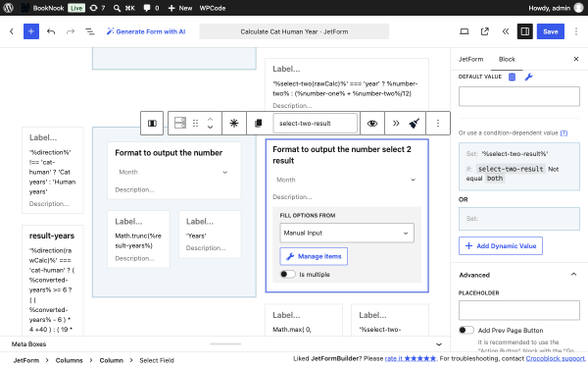Open the updates counter showing 7
Image resolution: width=588 pixels, height=368 pixels.
click(97, 8)
